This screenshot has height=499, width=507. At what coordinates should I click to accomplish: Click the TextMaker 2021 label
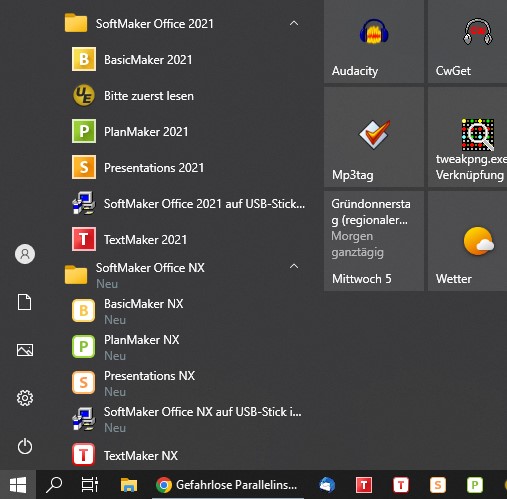pyautogui.click(x=146, y=240)
